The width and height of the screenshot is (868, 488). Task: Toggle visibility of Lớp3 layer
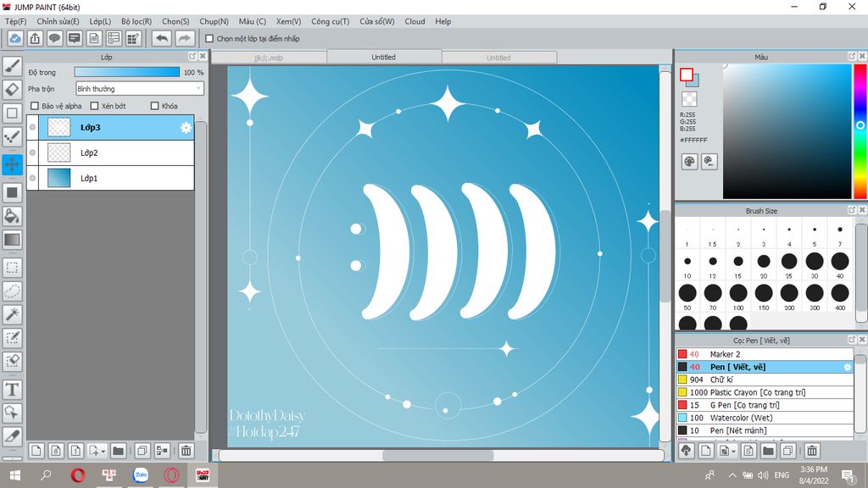(33, 127)
